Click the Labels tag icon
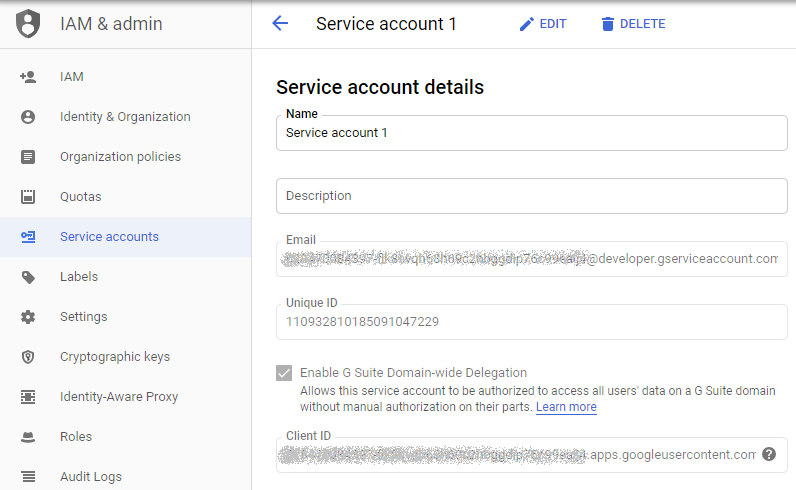The height and width of the screenshot is (490, 796). [x=28, y=277]
